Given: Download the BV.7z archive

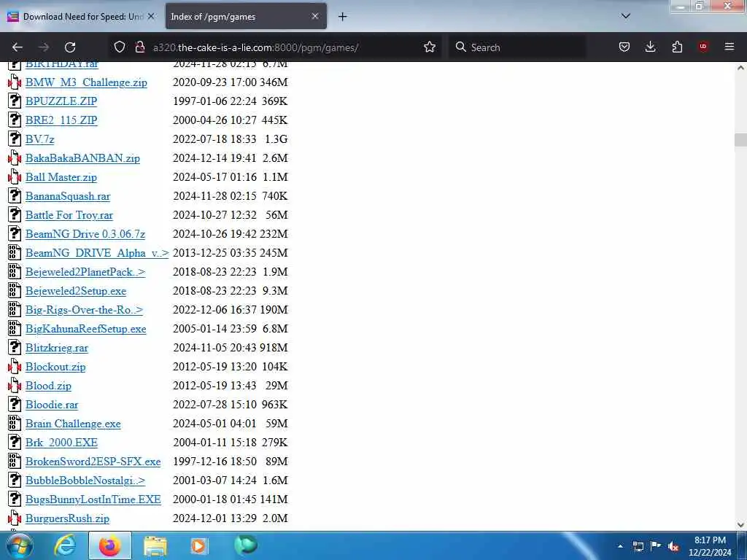Looking at the screenshot, I should 39,139.
